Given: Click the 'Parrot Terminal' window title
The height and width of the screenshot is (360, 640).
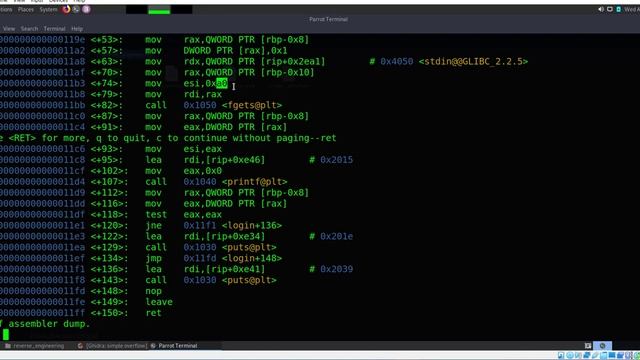Looking at the screenshot, I should (328, 19).
